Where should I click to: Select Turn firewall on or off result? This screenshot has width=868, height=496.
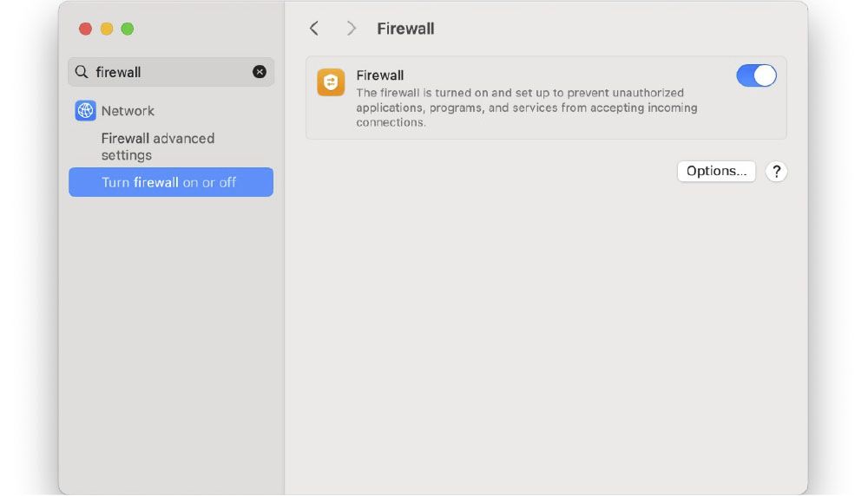tap(170, 182)
